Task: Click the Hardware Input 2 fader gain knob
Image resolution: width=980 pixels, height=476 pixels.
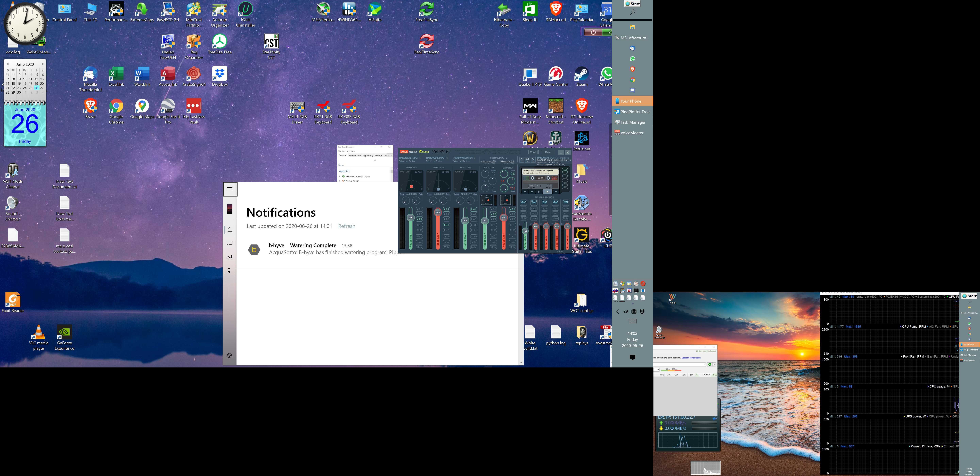Action: [438, 212]
